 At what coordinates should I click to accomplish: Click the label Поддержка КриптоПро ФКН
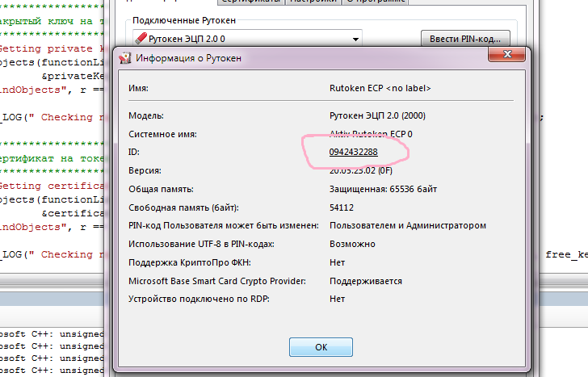(189, 262)
